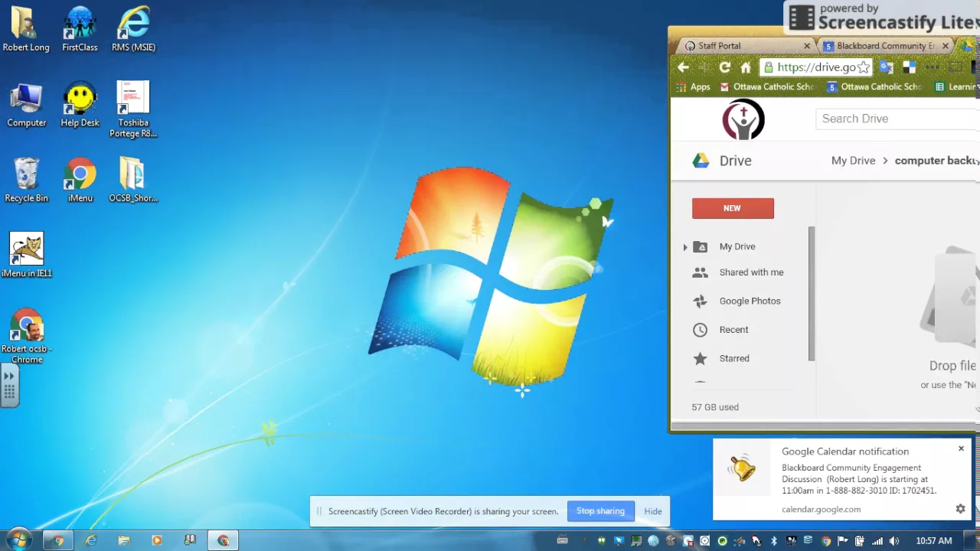Click the 57 GB used storage text
The image size is (980, 551).
[715, 407]
